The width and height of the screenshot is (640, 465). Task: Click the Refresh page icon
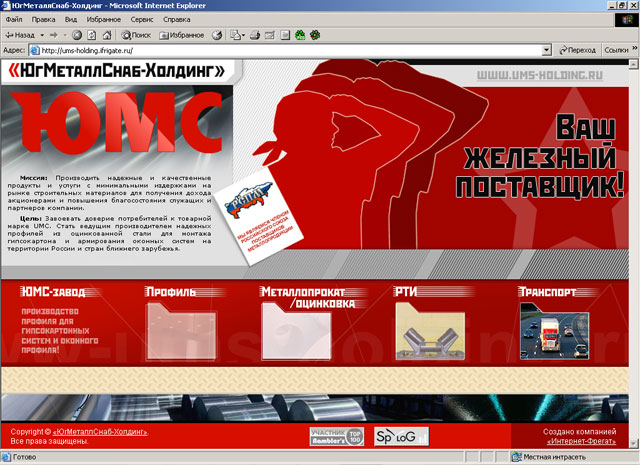92,35
